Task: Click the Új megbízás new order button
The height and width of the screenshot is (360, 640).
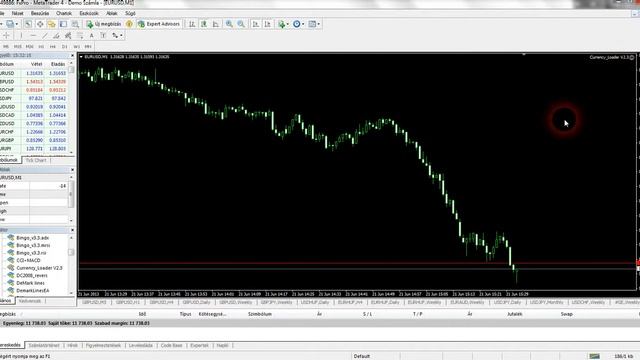Action: point(104,24)
